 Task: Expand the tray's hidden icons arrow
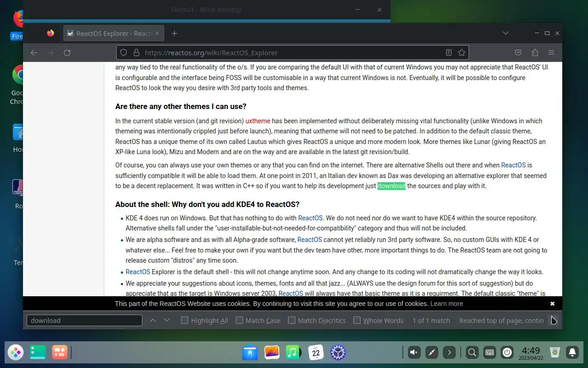[449, 352]
